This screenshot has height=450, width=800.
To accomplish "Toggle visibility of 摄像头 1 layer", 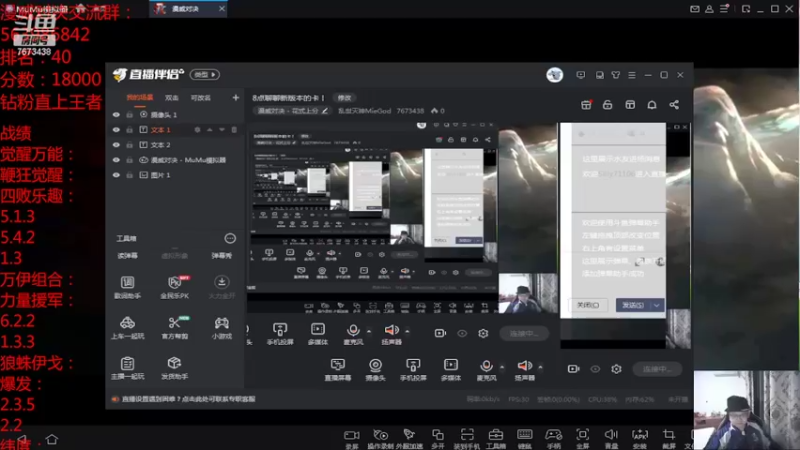I will 116,115.
